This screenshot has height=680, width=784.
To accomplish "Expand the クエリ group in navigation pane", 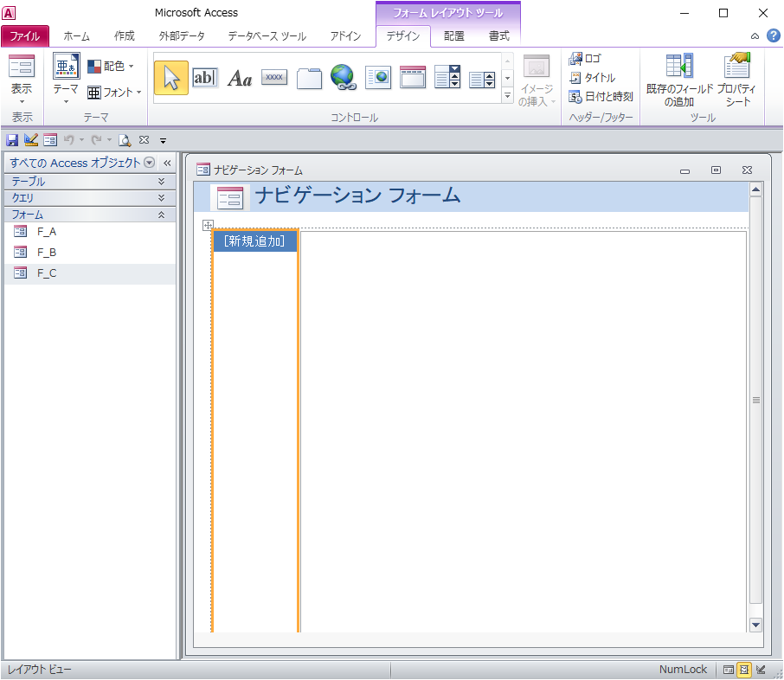I will coord(90,198).
